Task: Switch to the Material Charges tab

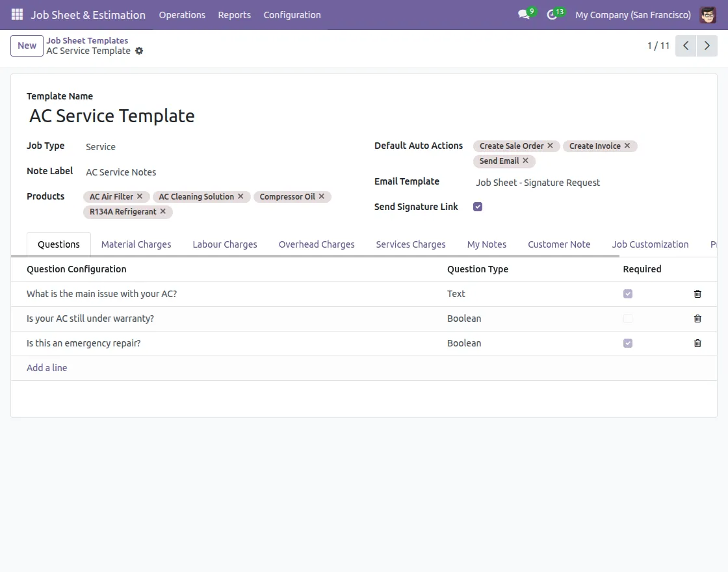Action: tap(136, 244)
